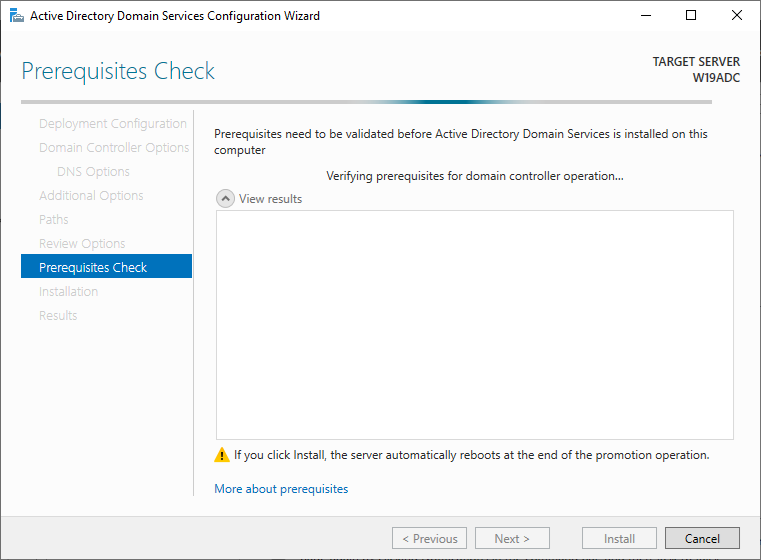Open the Results step
This screenshot has width=761, height=560.
coord(58,315)
